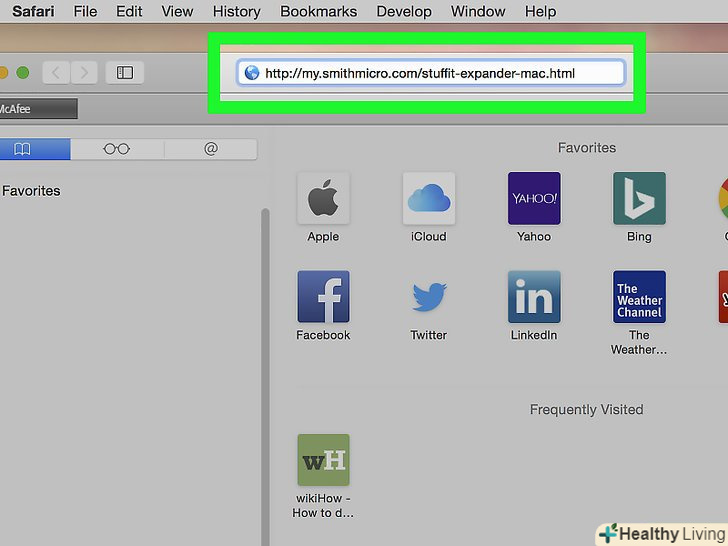Open the Bing favorite tile
This screenshot has width=728, height=546.
(x=639, y=198)
